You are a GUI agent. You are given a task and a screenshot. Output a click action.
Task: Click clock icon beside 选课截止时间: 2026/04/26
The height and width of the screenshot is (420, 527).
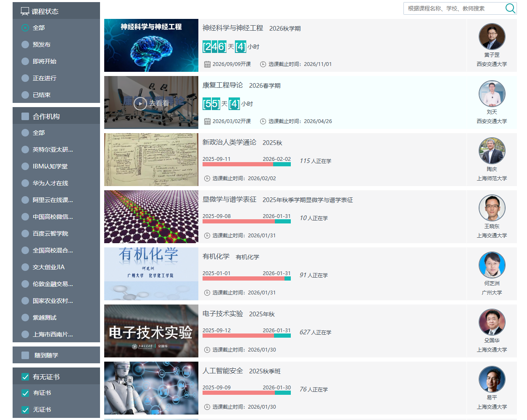coord(263,121)
